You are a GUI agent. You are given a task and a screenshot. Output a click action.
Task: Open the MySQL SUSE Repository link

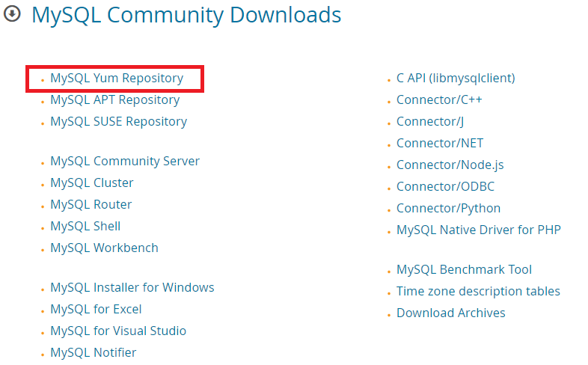[118, 122]
